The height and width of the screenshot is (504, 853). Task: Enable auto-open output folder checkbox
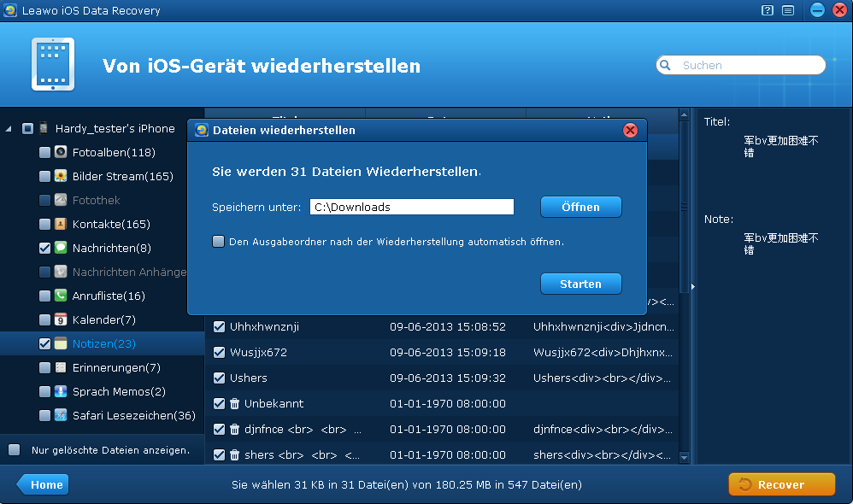[218, 242]
